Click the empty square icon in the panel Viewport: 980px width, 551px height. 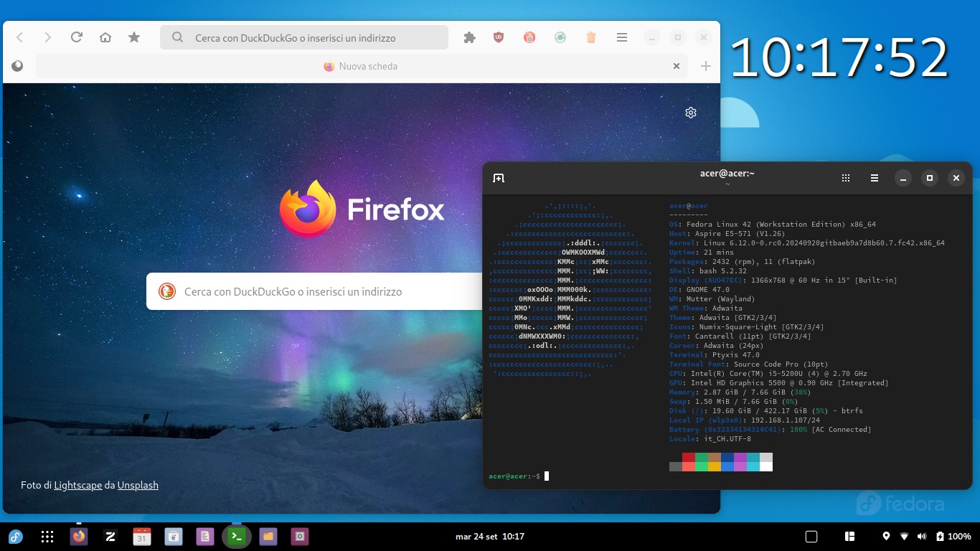811,537
